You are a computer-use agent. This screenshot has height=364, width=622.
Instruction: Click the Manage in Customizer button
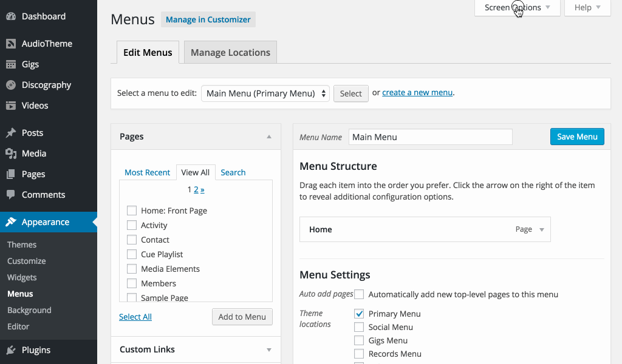point(208,19)
